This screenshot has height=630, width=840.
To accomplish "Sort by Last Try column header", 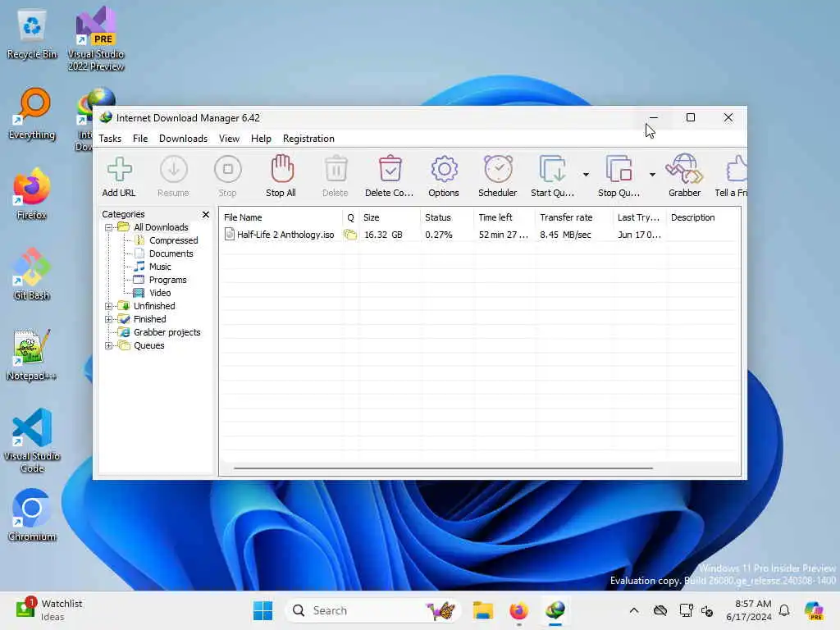I will pyautogui.click(x=640, y=217).
